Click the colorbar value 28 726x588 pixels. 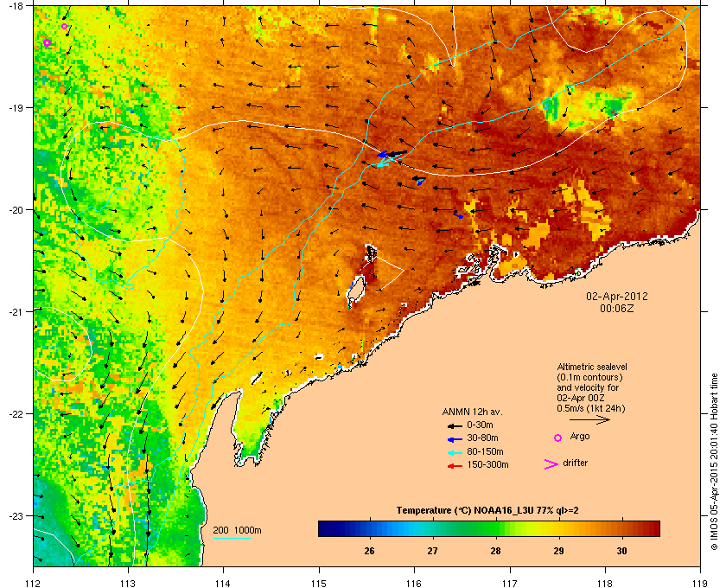[495, 551]
